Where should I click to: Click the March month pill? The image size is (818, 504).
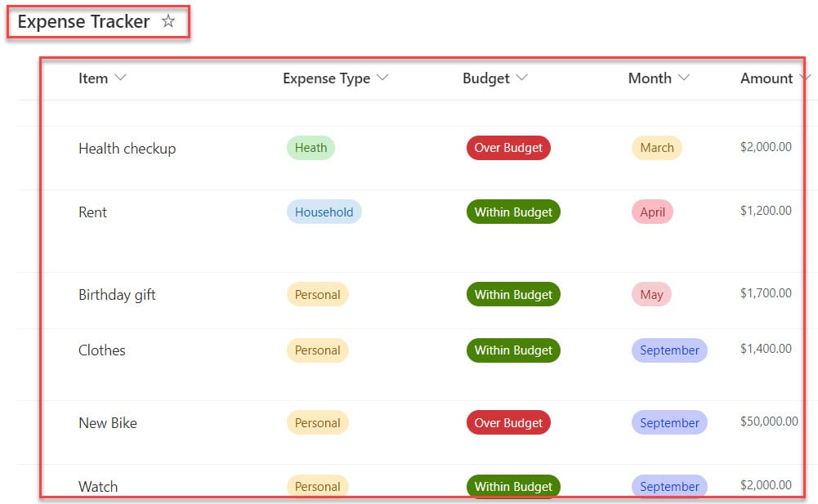click(657, 148)
